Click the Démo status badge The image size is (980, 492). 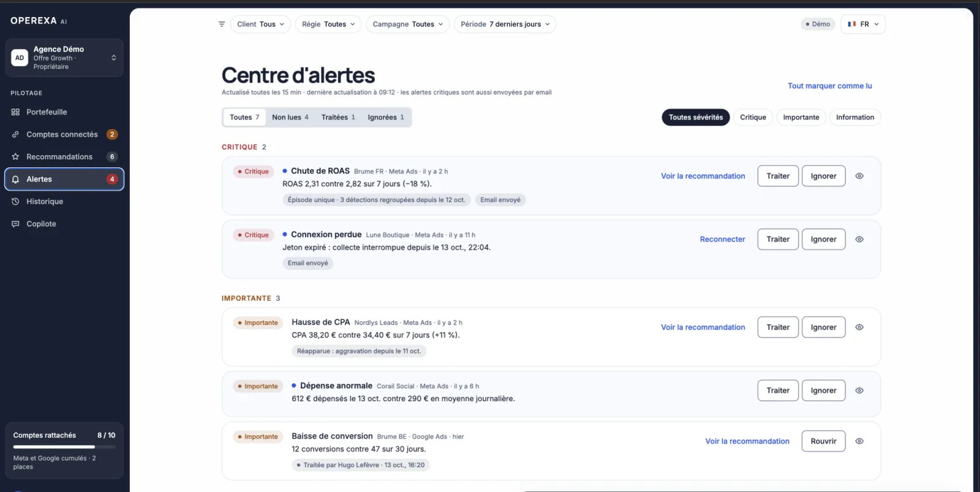tap(818, 24)
